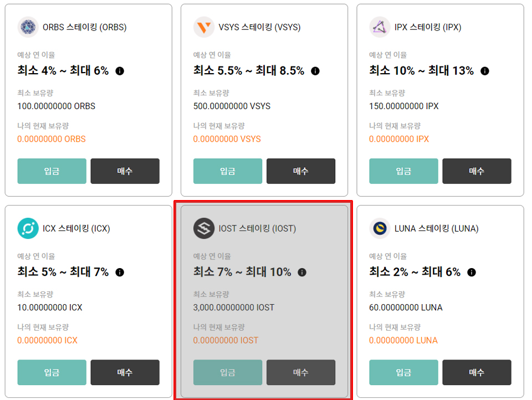The image size is (532, 400).
Task: Click the 입금 button on ORBS staking
Action: coord(52,171)
